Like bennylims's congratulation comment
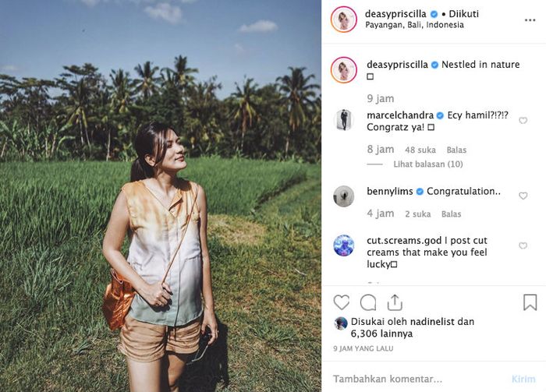Image resolution: width=546 pixels, height=392 pixels. tap(523, 196)
